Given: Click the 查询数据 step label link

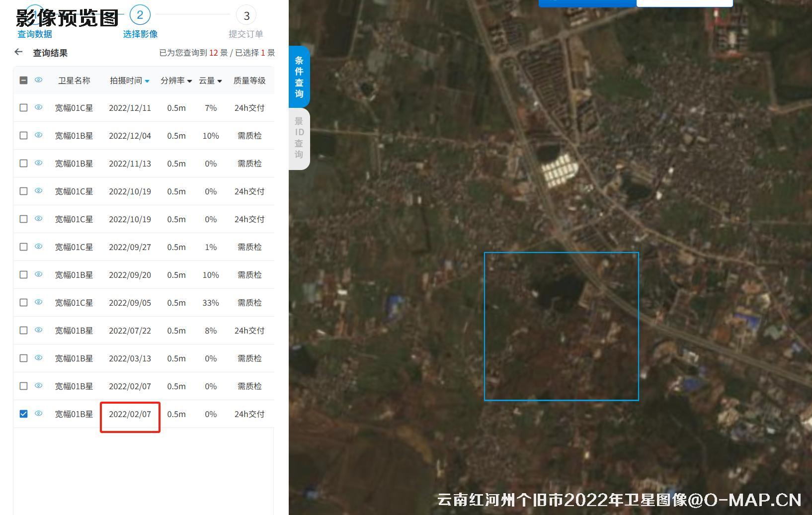Looking at the screenshot, I should coord(34,34).
